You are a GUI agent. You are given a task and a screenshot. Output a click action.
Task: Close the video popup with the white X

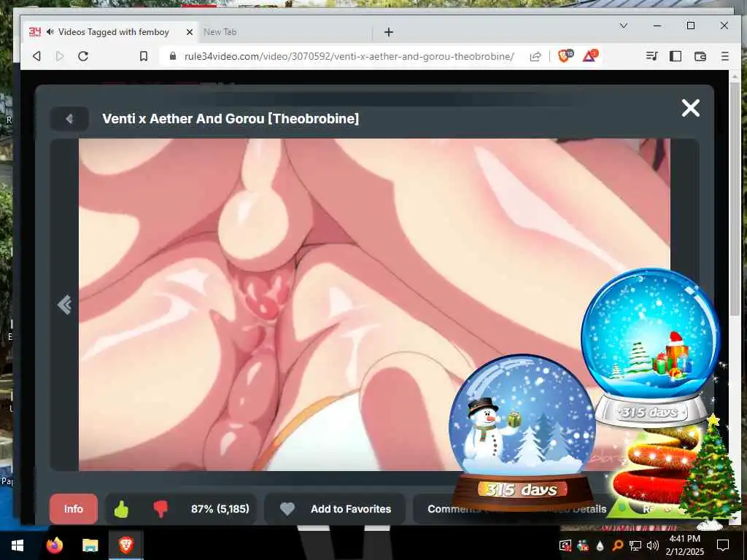[690, 108]
